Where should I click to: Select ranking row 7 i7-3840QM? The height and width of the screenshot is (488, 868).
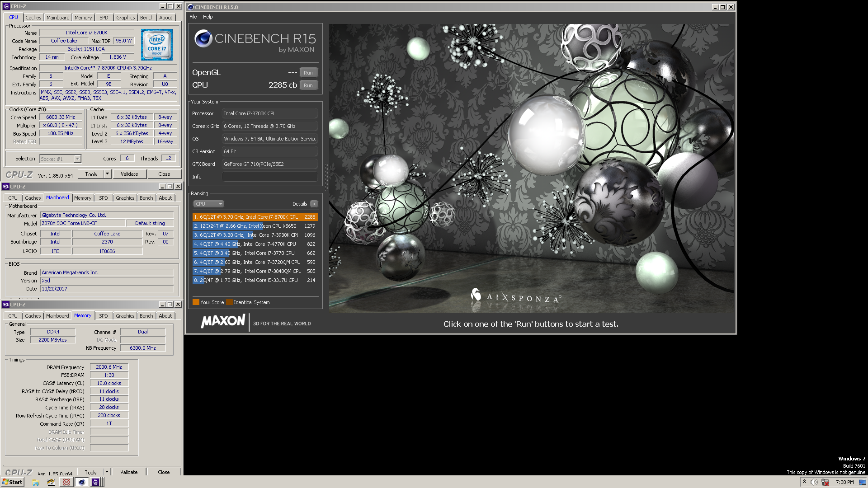pos(255,271)
